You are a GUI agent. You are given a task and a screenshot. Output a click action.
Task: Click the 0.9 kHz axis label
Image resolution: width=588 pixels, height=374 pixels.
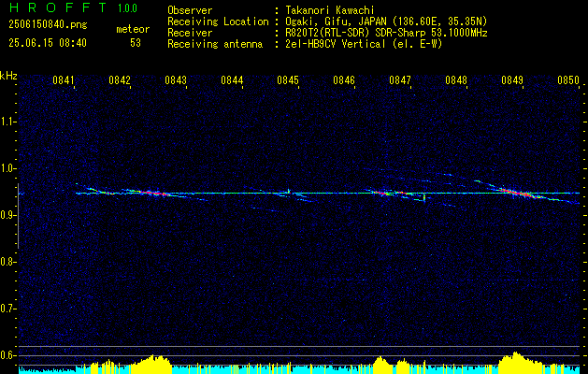[7, 215]
